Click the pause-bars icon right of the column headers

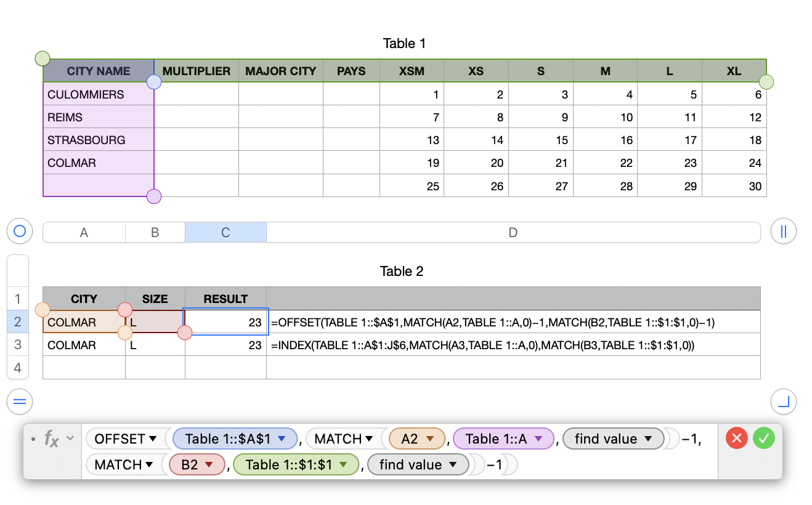tap(783, 231)
